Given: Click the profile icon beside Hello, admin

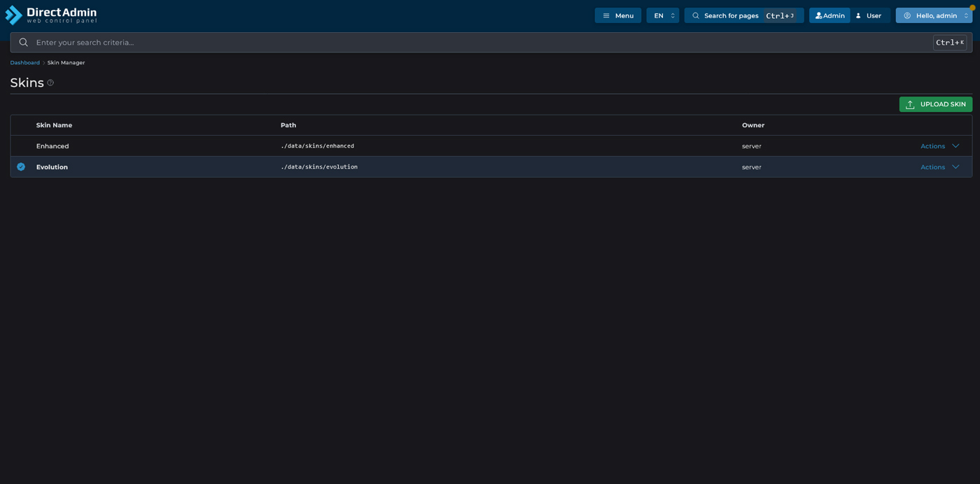Looking at the screenshot, I should click(906, 15).
